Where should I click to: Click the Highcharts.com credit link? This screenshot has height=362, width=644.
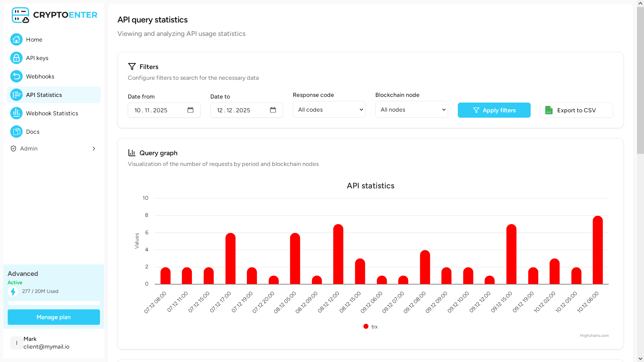tap(594, 336)
